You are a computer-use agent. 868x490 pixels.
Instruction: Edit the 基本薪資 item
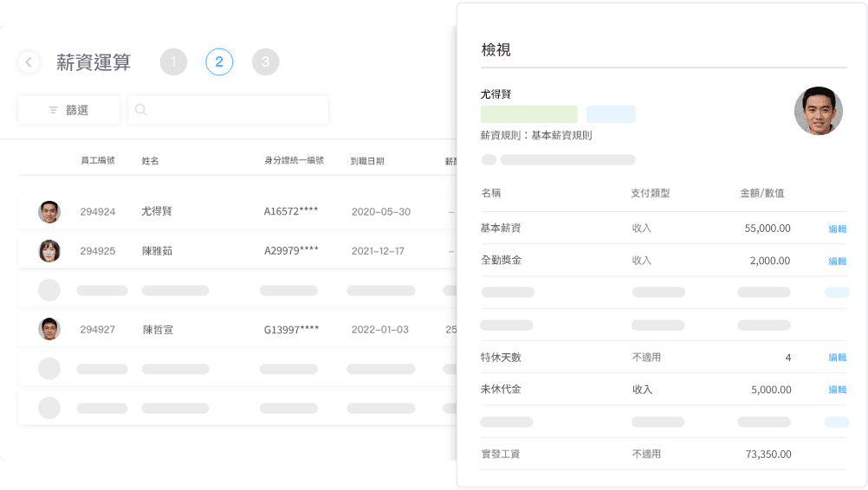[x=837, y=229]
